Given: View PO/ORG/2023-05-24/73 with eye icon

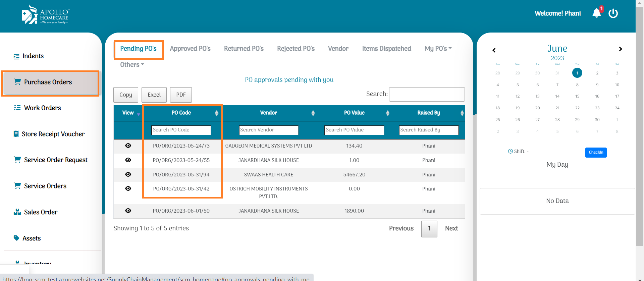Looking at the screenshot, I should [128, 146].
